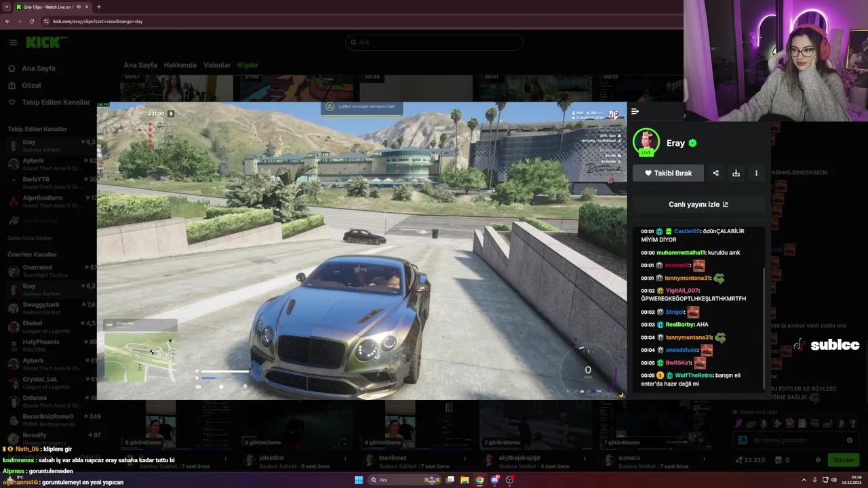The image size is (868, 488).
Task: Open the Swaggybark recommended channel
Action: (51, 308)
